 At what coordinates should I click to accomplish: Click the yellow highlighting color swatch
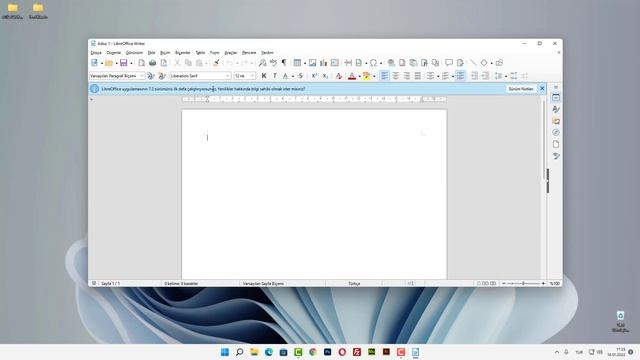click(367, 76)
